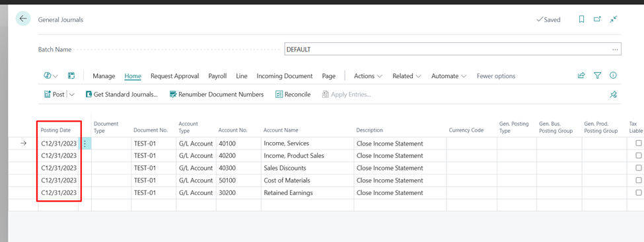The image size is (644, 242).
Task: Open the filter pane icon
Action: (598, 75)
